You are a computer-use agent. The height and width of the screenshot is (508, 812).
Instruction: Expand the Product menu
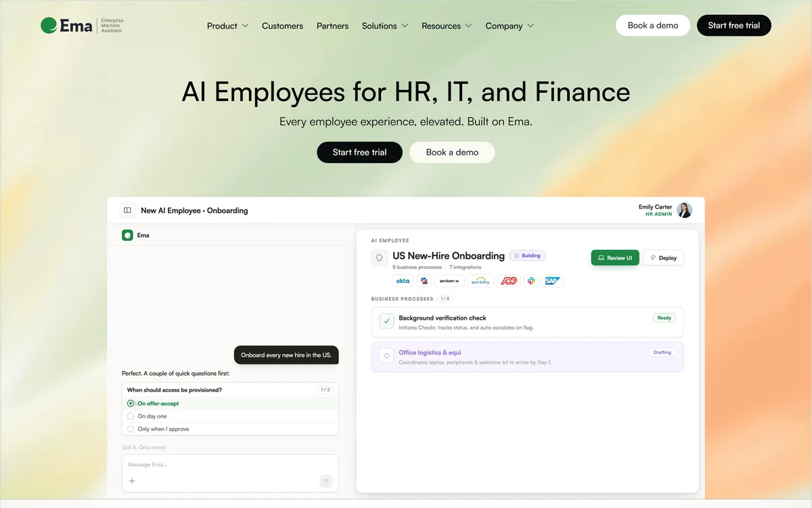[x=228, y=26]
